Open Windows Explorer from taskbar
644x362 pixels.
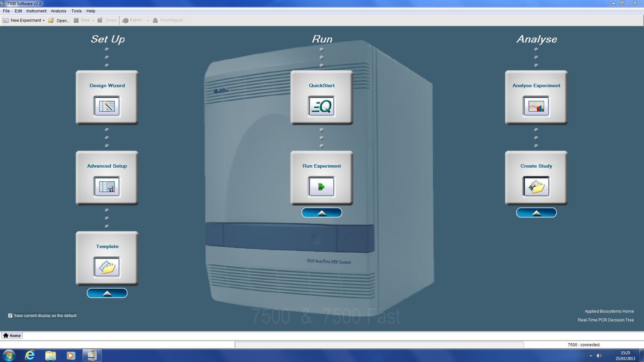pos(51,355)
